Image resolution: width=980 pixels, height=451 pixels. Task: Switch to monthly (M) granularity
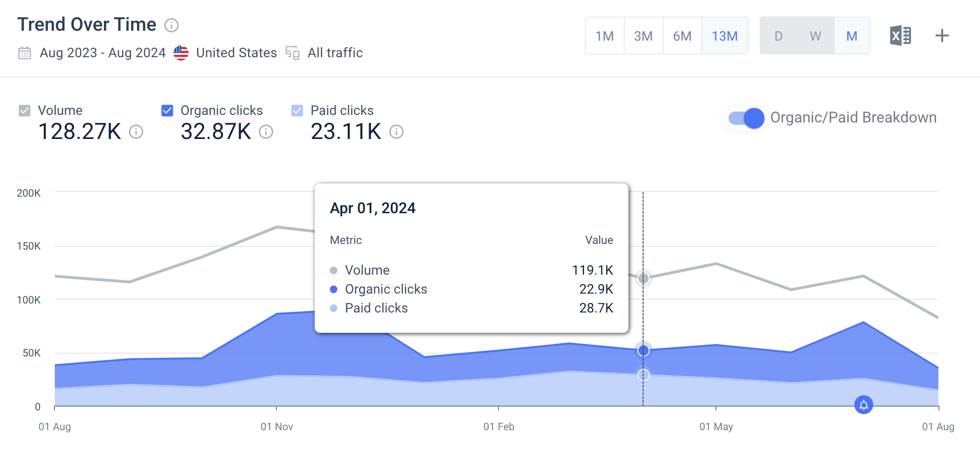tap(852, 36)
